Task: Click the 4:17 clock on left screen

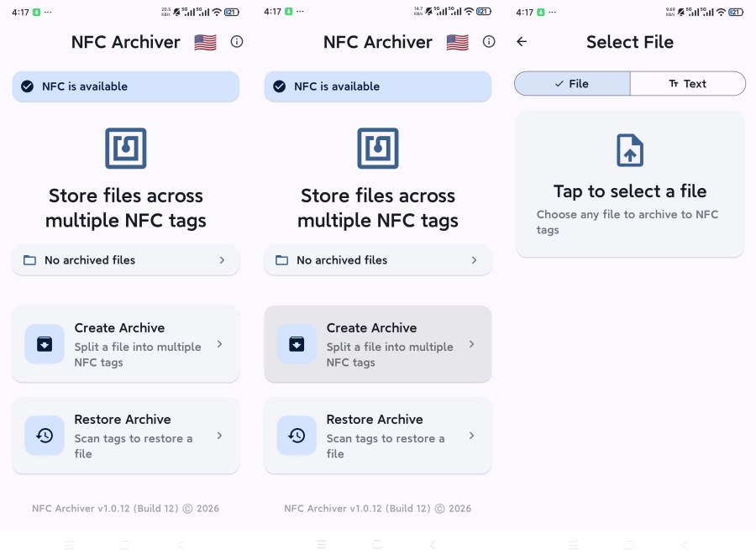Action: click(20, 12)
